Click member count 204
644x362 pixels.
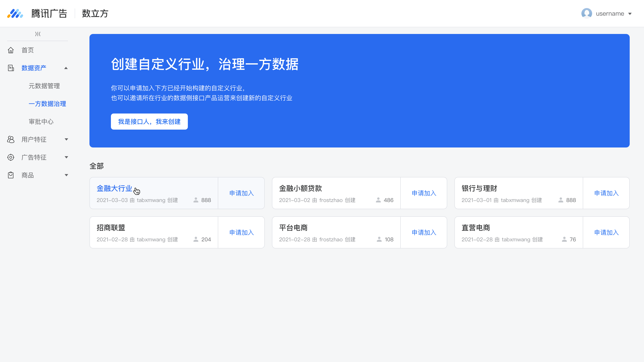206,239
